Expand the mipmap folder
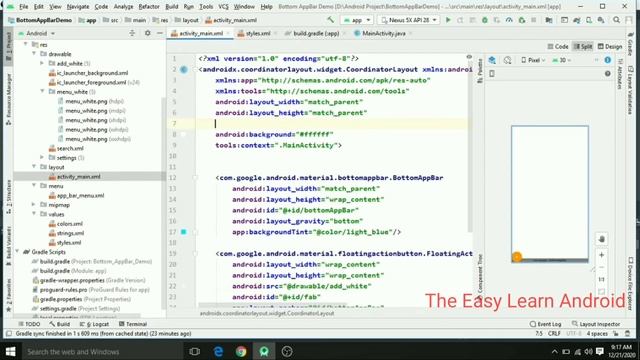 (x=34, y=205)
